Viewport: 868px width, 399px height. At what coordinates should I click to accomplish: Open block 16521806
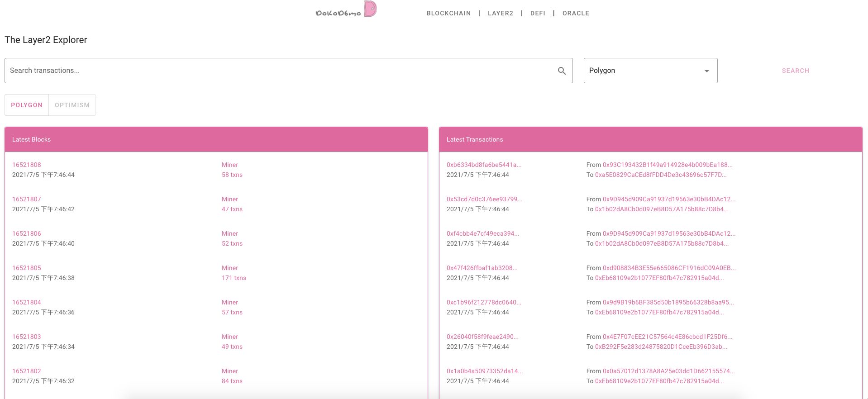(x=27, y=233)
